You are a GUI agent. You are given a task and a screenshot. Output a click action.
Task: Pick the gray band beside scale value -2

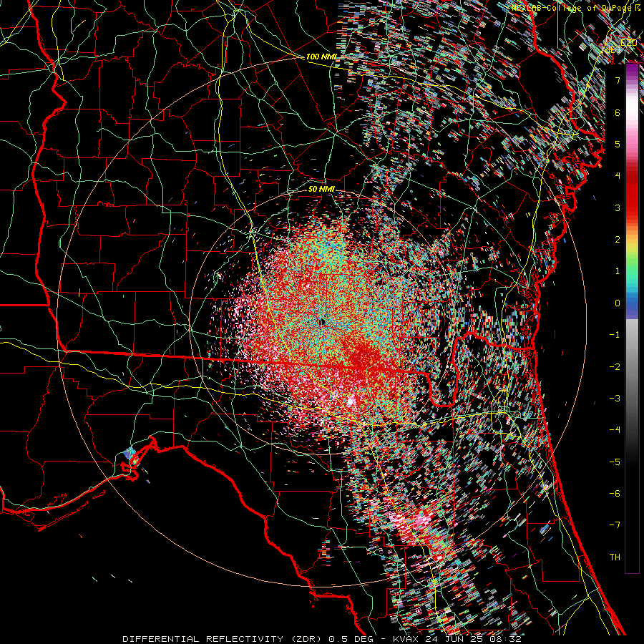(x=632, y=366)
